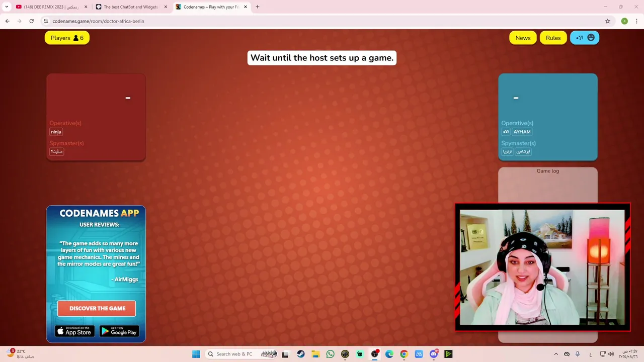Open the News button
The height and width of the screenshot is (362, 644).
coord(523,38)
